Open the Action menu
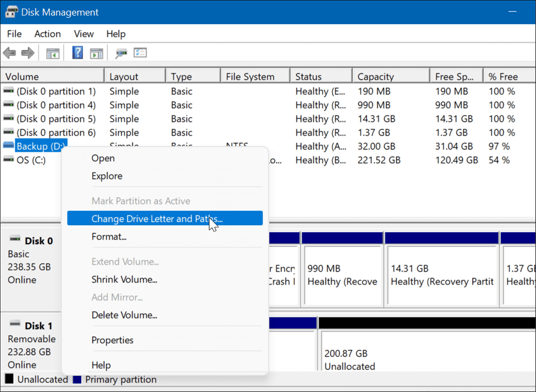The image size is (536, 392). pos(47,34)
